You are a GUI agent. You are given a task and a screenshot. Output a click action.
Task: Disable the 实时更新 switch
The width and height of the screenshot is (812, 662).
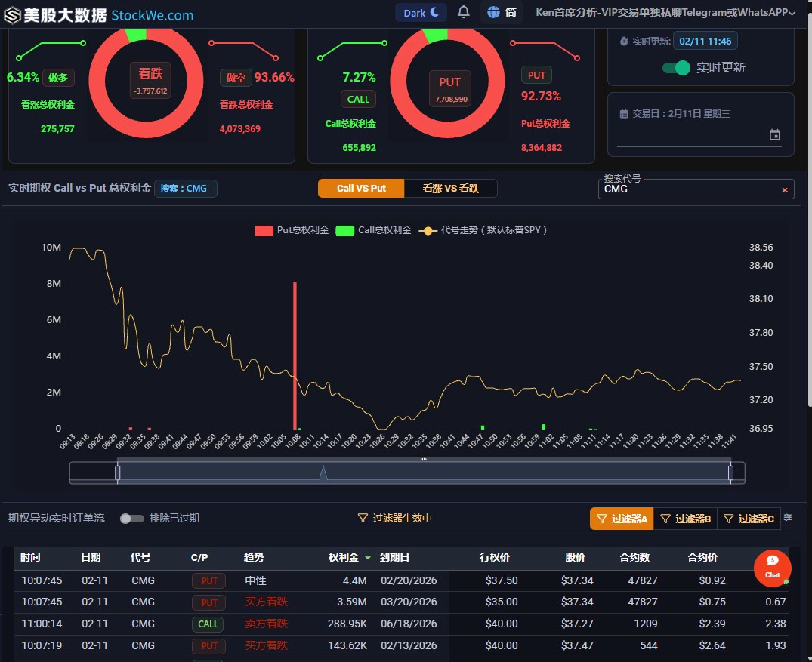[x=676, y=68]
